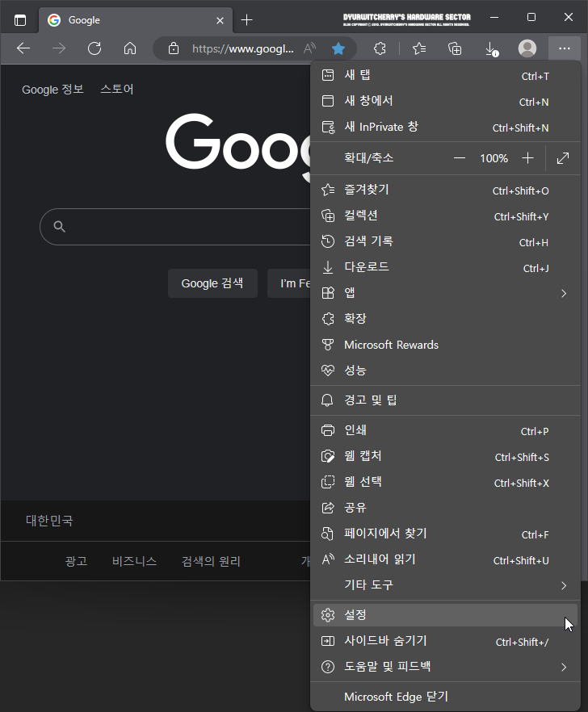The image size is (588, 712).
Task: Open Google 정보 link
Action: pos(52,90)
